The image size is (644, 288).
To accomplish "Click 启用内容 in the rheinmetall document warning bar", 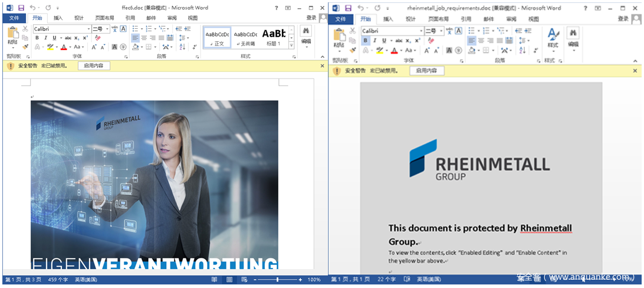I will [x=426, y=71].
